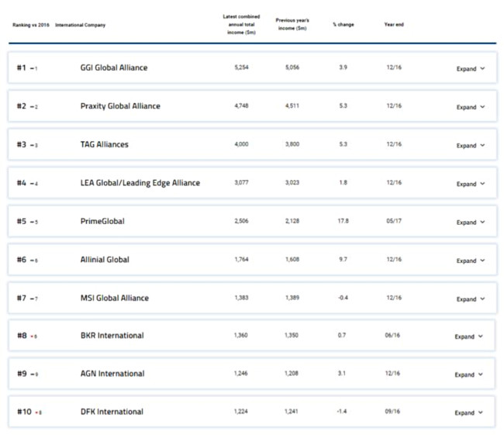Click the 17.8 % change for PrimeGlobal
The width and height of the screenshot is (504, 435).
[x=343, y=221]
